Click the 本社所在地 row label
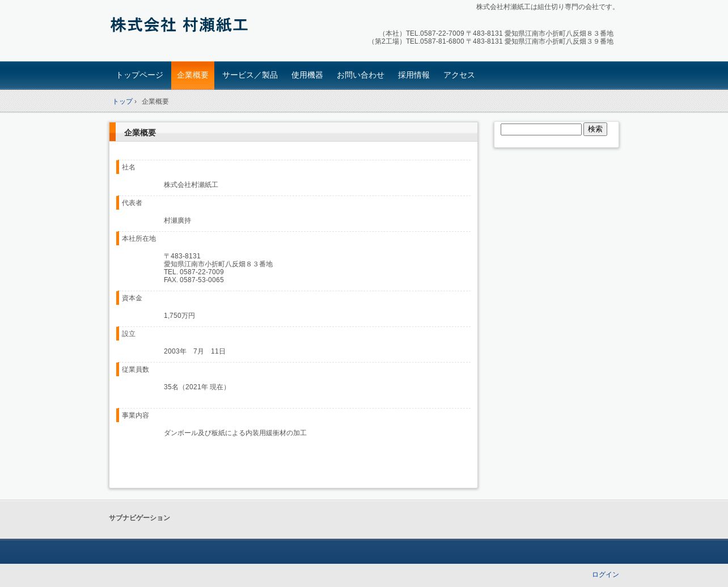 [x=139, y=239]
